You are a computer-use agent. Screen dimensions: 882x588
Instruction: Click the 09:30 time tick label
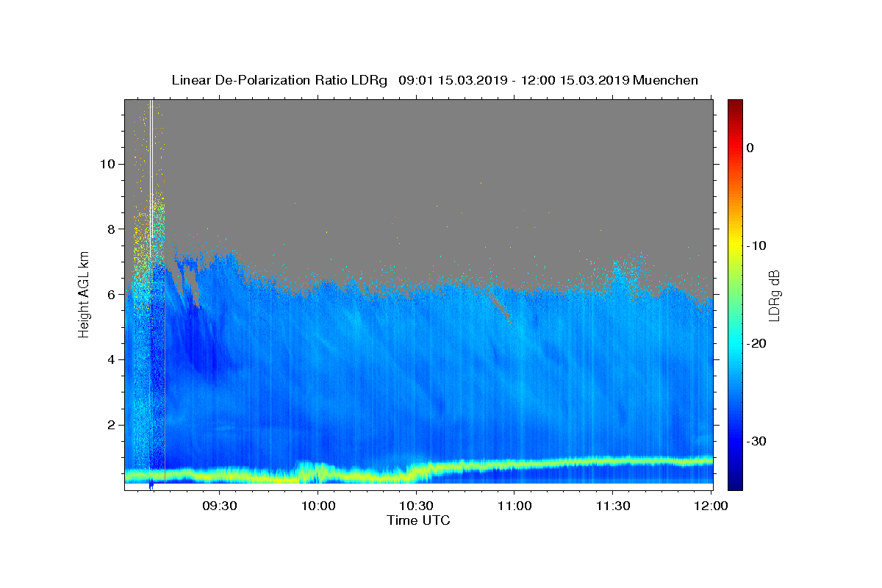[220, 506]
